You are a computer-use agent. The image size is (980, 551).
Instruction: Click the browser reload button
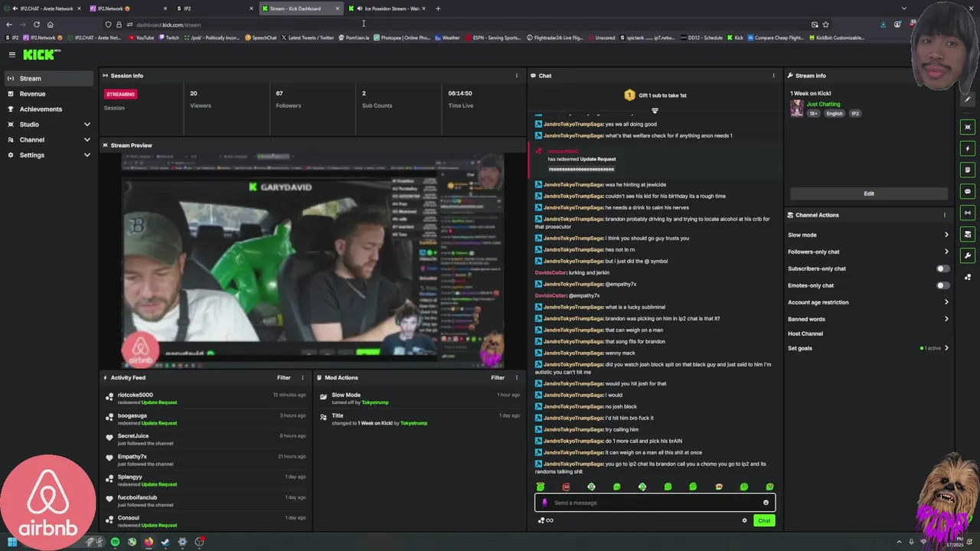pos(35,24)
